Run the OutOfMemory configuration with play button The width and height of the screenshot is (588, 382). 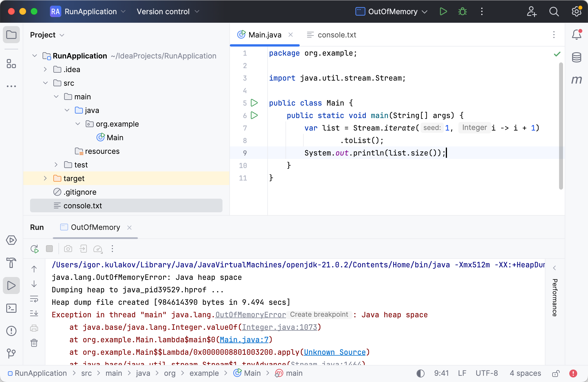pyautogui.click(x=443, y=12)
